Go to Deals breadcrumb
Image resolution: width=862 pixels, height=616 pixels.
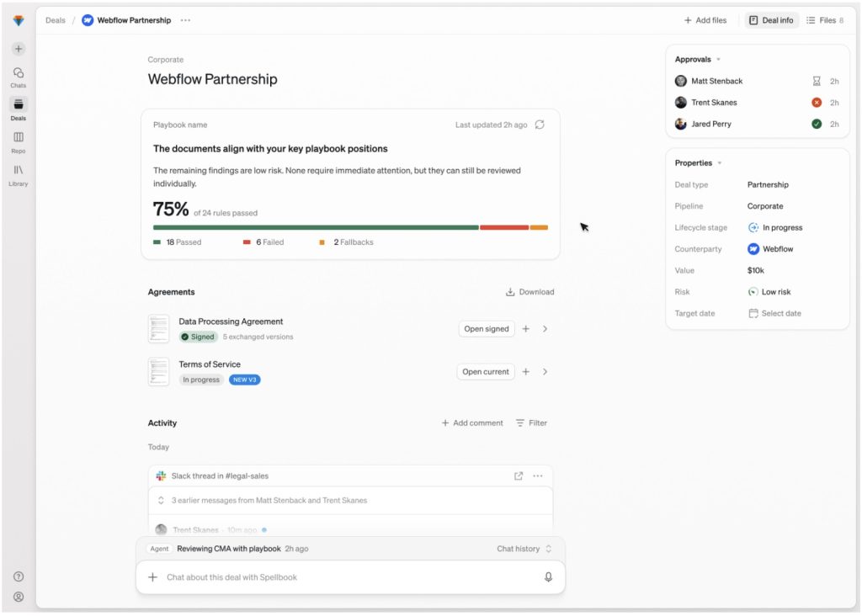pyautogui.click(x=56, y=20)
